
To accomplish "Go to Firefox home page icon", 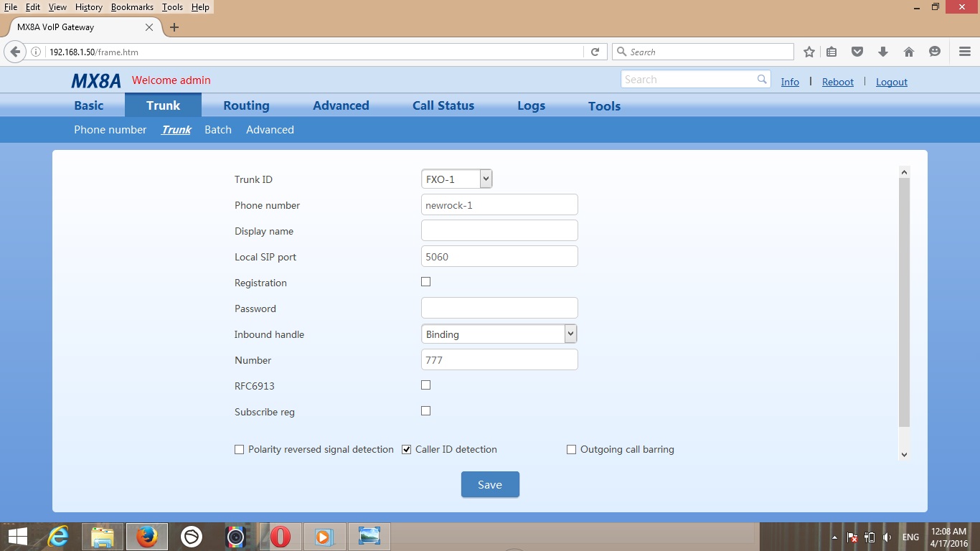I will pos(909,52).
